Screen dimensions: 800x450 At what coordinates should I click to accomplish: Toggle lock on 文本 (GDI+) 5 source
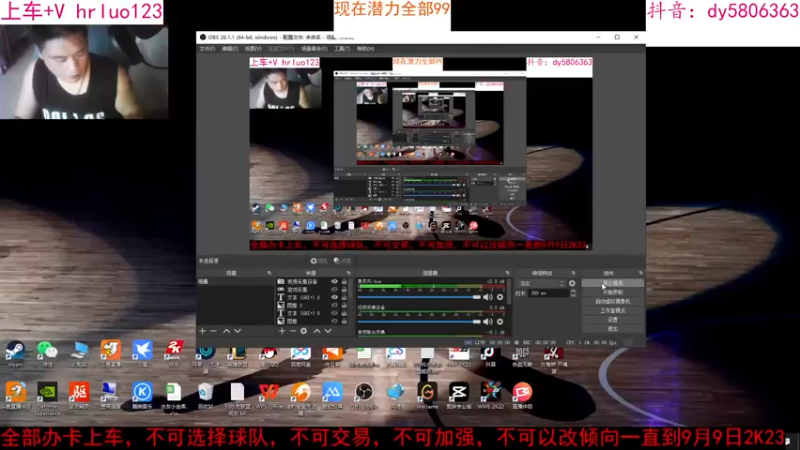(x=344, y=313)
